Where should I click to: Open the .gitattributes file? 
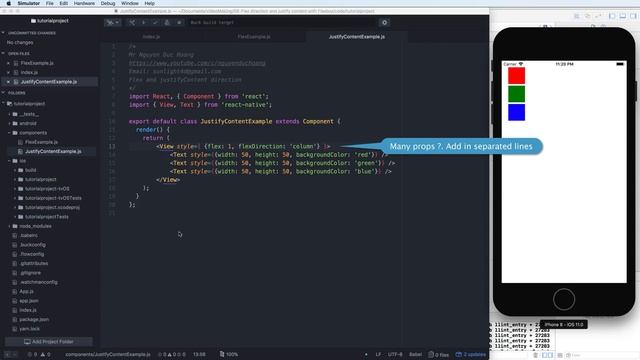pos(34,264)
